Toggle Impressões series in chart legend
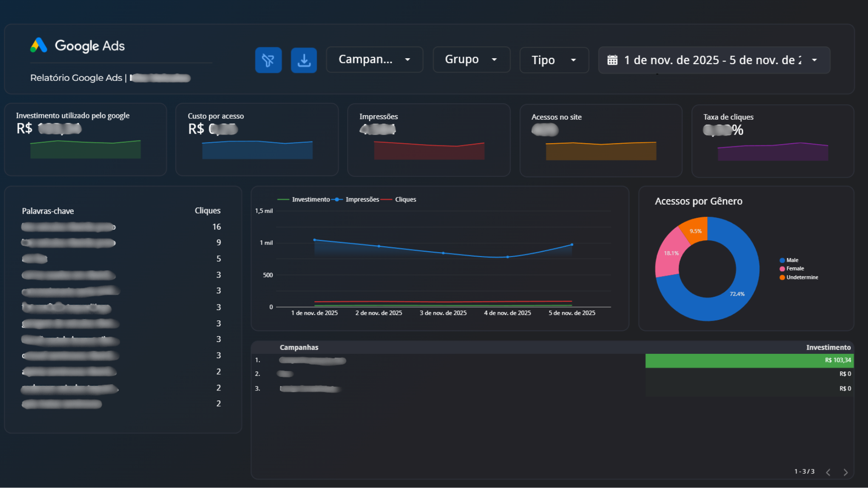The width and height of the screenshot is (868, 488). (362, 199)
